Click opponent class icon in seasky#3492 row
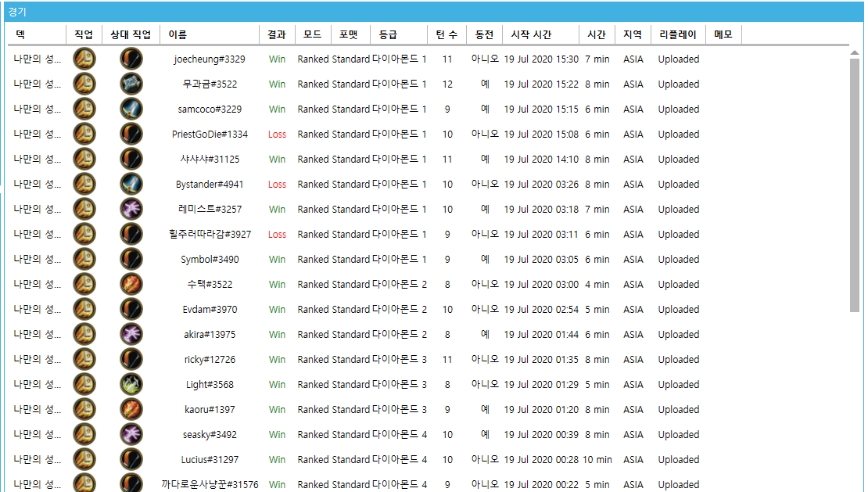Viewport: 868px width, 492px height. click(x=131, y=434)
